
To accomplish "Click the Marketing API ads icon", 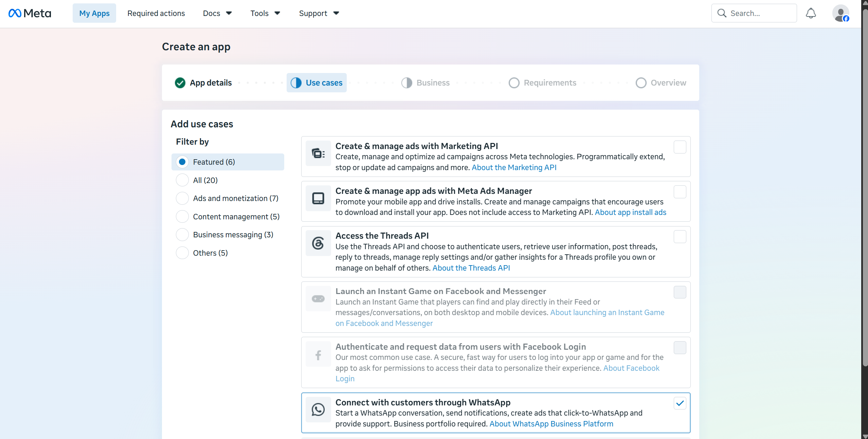I will tap(318, 153).
